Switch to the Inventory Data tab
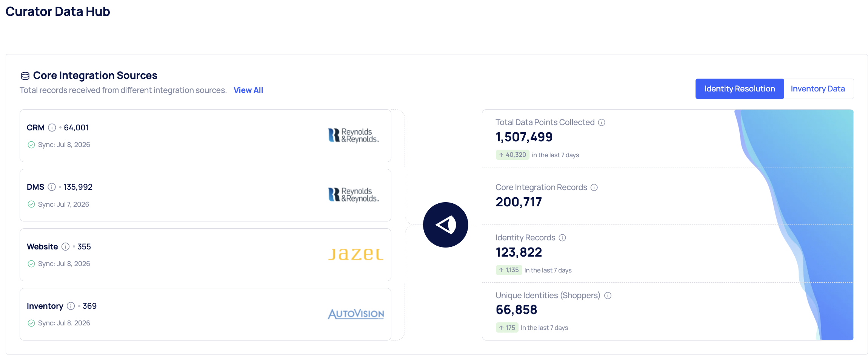This screenshot has height=356, width=868. pyautogui.click(x=818, y=89)
